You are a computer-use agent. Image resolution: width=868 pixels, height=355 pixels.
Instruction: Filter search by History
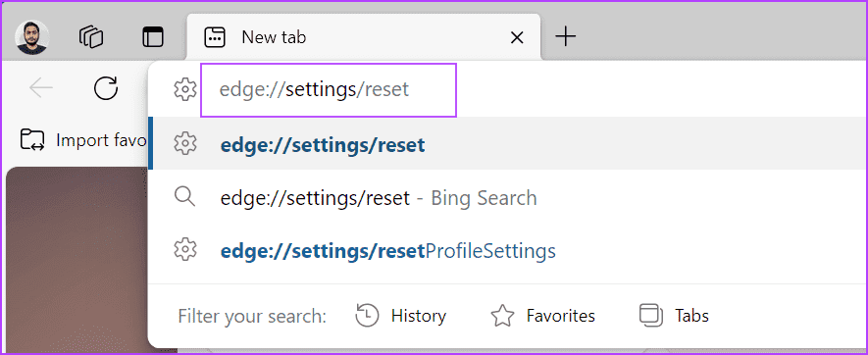pyautogui.click(x=400, y=316)
